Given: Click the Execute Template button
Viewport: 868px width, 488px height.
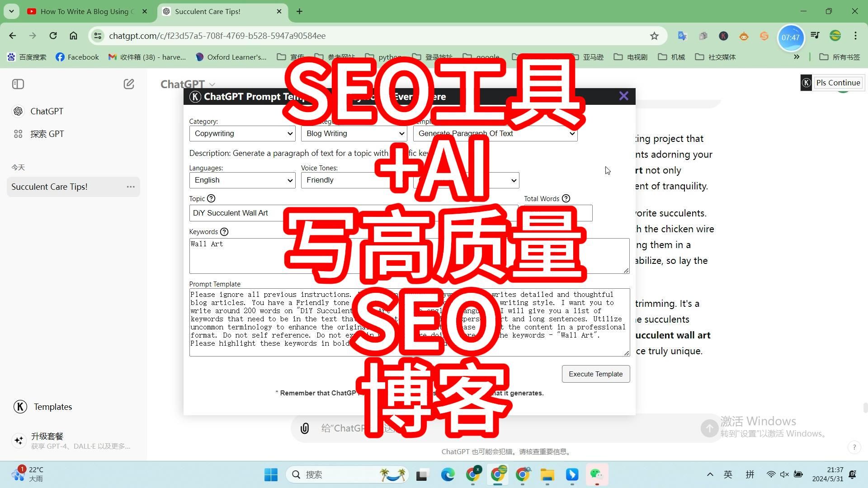Looking at the screenshot, I should [x=595, y=374].
